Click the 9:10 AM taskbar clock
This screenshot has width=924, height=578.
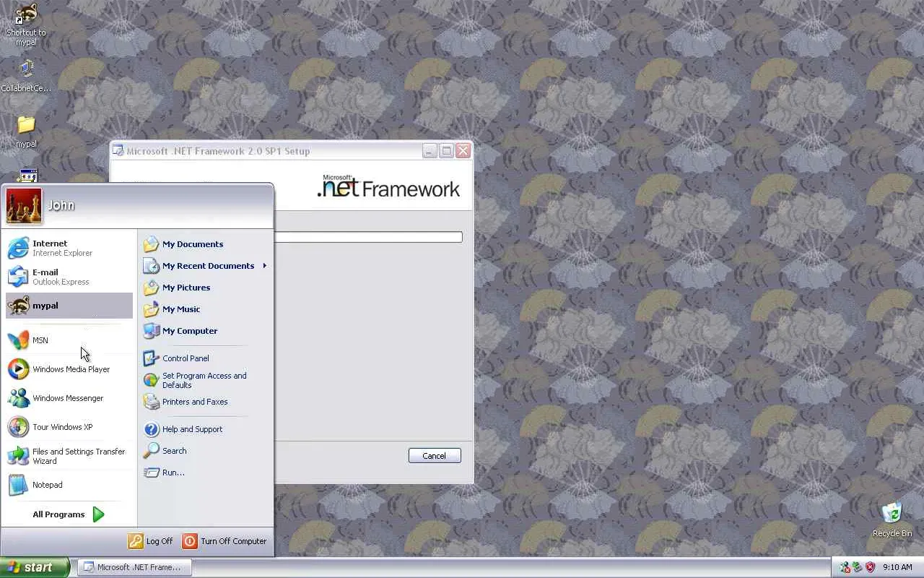click(897, 567)
